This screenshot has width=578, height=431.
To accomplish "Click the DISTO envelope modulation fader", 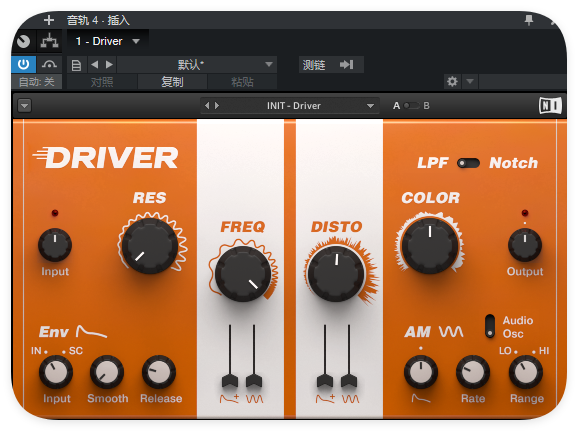I will click(x=325, y=381).
